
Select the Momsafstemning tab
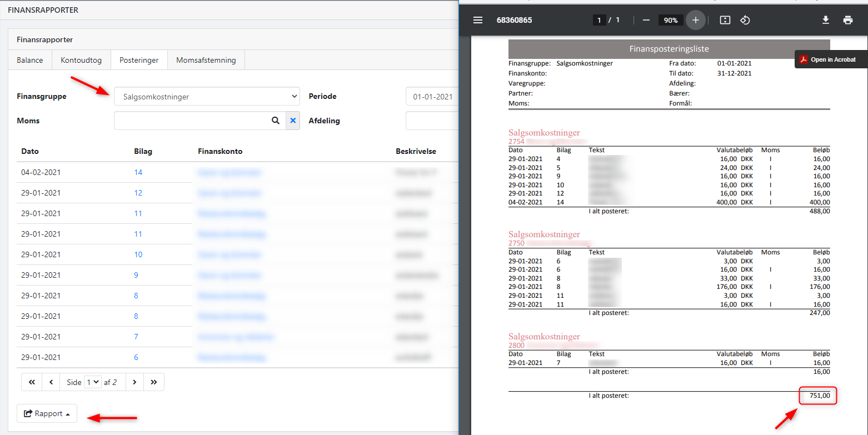coord(206,60)
